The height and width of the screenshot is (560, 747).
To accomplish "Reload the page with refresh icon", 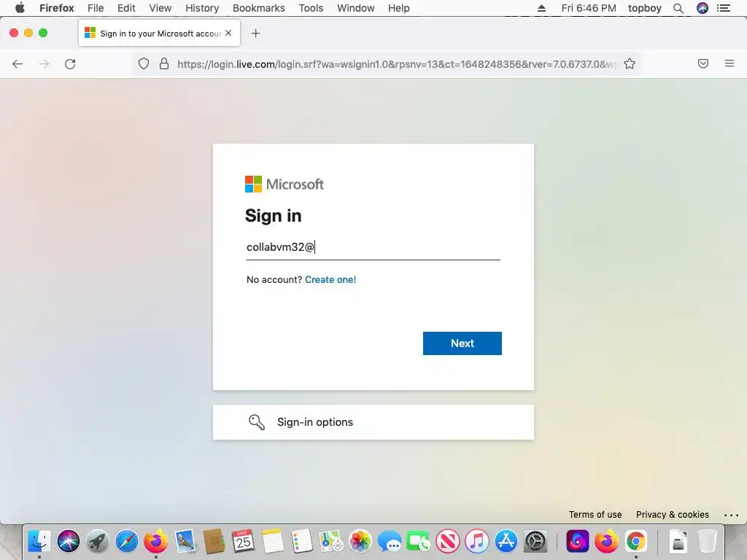I will (x=70, y=64).
